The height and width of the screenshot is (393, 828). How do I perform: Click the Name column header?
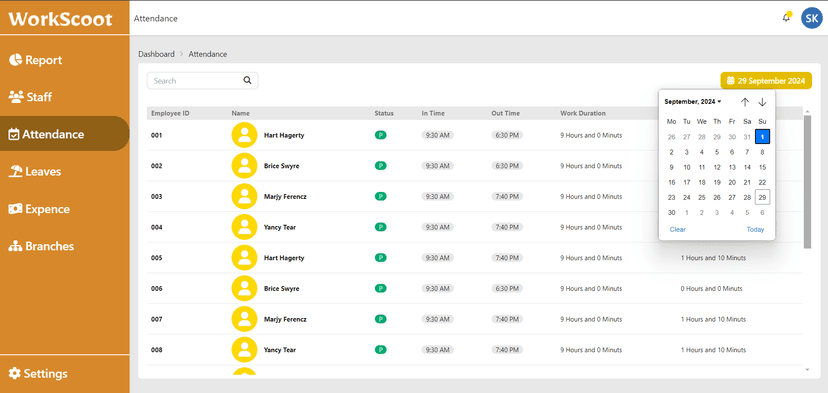pyautogui.click(x=240, y=113)
